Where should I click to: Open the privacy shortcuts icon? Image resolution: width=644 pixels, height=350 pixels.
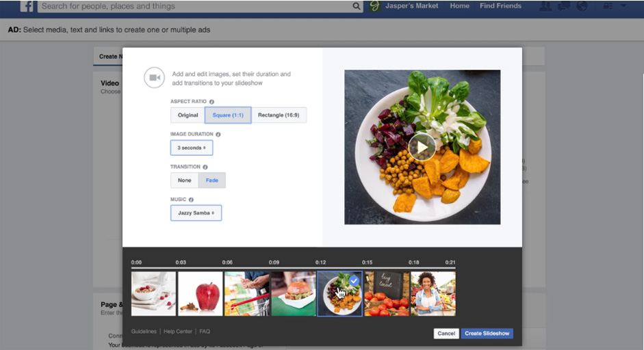coord(608,6)
